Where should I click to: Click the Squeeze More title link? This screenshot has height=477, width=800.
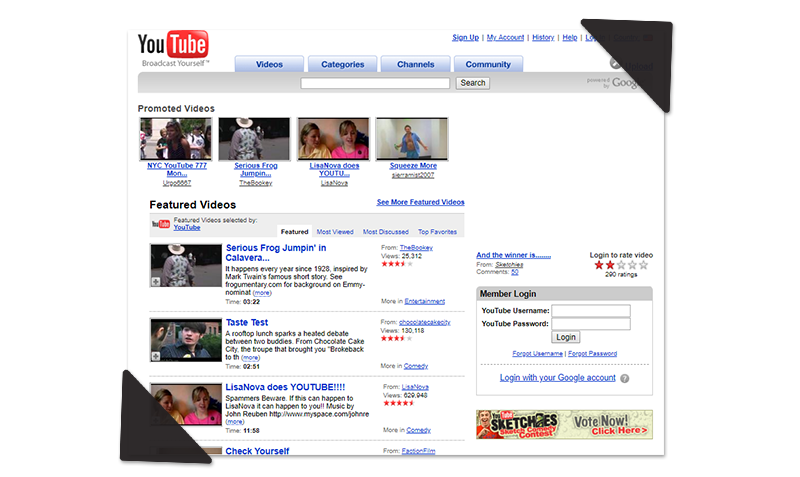click(x=413, y=166)
